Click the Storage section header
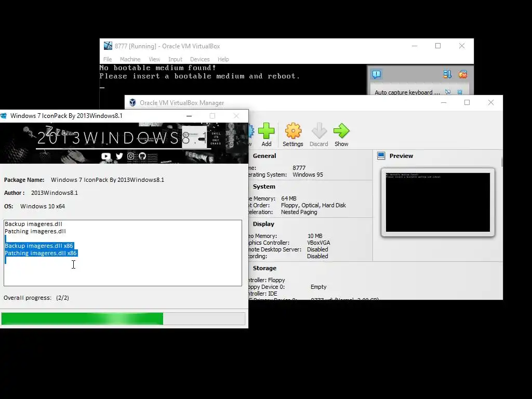The image size is (532, 399). click(264, 268)
